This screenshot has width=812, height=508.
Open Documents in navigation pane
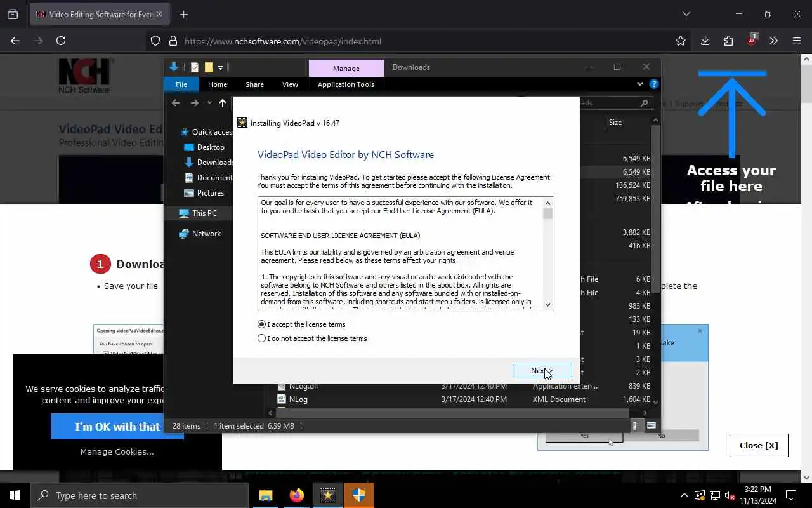(208, 178)
